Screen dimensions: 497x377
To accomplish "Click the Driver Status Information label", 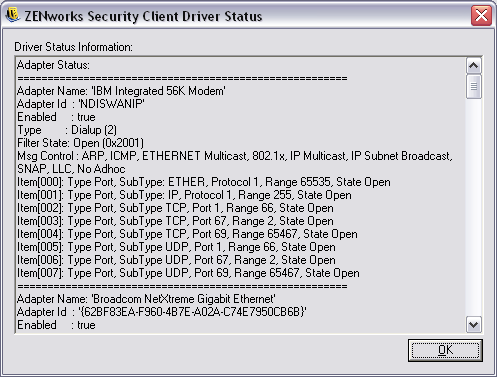I will click(x=73, y=47).
